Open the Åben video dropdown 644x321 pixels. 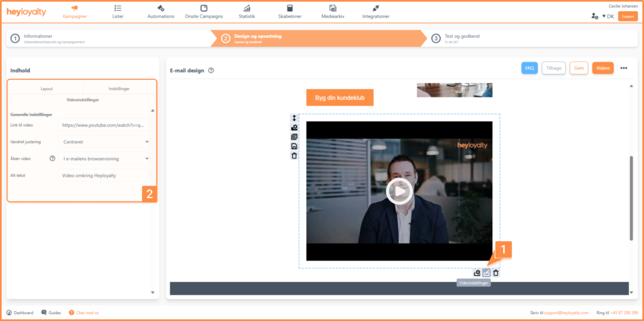click(104, 159)
